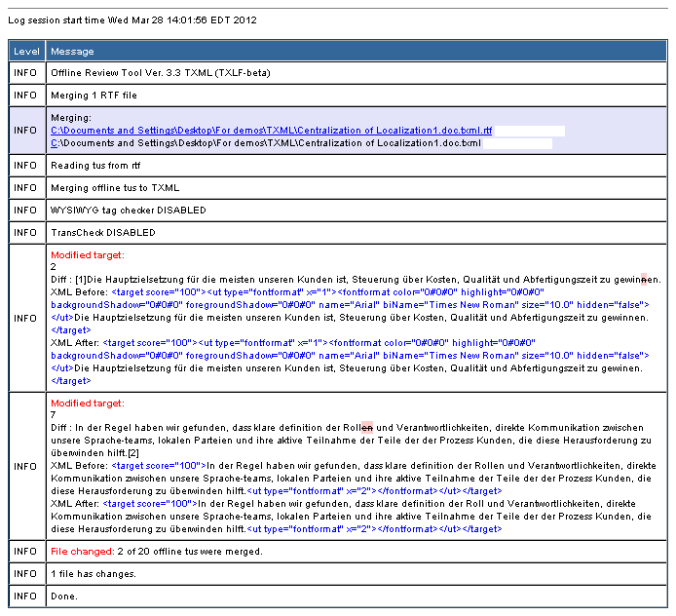This screenshot has height=616, width=676.
Task: Select the log session start time text
Action: pyautogui.click(x=132, y=20)
